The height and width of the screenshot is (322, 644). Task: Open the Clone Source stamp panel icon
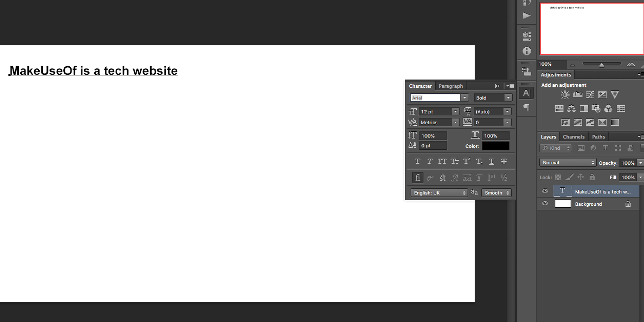(526, 71)
